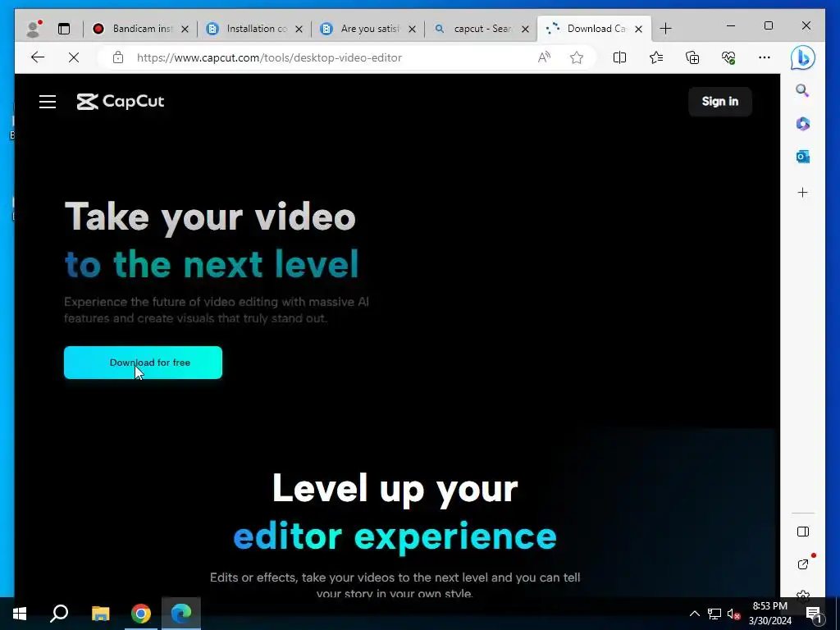Switch to capcut Search tab

point(481,29)
